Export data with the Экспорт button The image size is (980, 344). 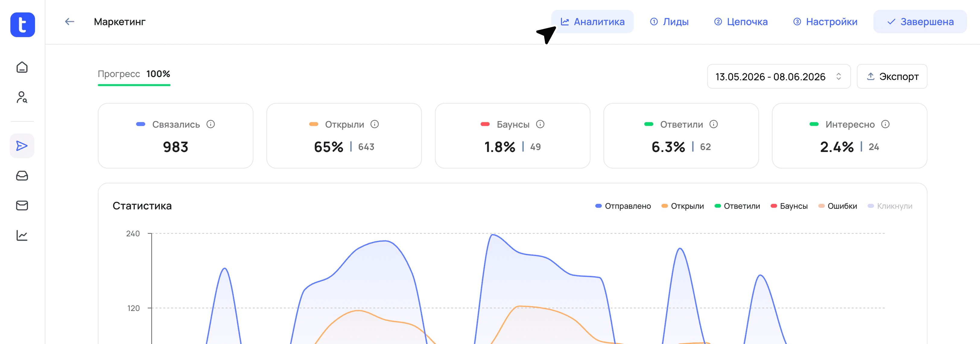point(892,76)
